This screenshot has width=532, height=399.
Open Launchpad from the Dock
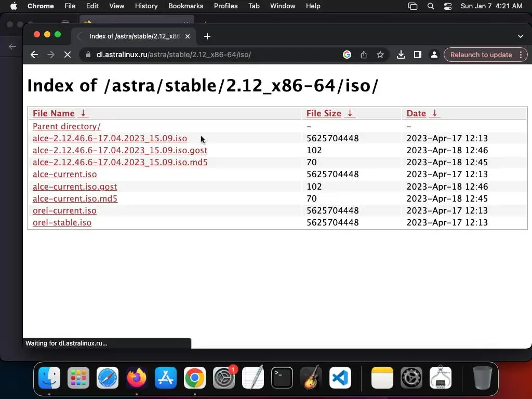coord(78,378)
